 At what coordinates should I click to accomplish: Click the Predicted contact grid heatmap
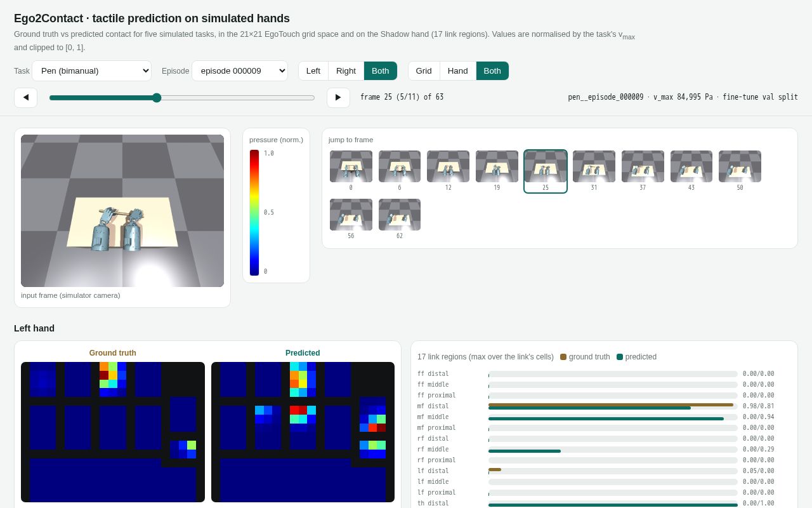tap(303, 432)
